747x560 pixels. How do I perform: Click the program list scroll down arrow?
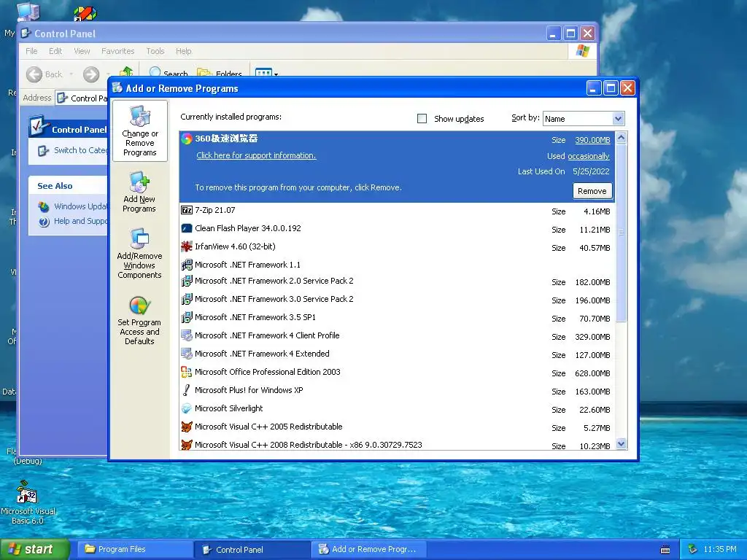click(621, 444)
